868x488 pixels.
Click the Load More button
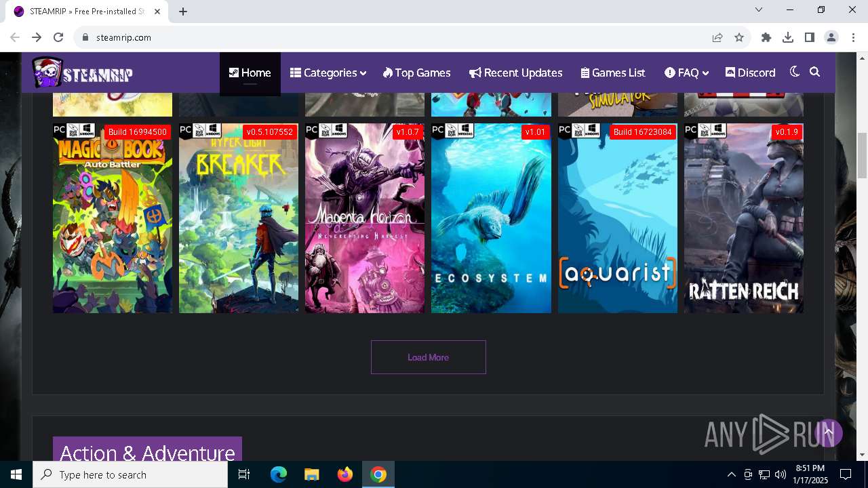429,357
